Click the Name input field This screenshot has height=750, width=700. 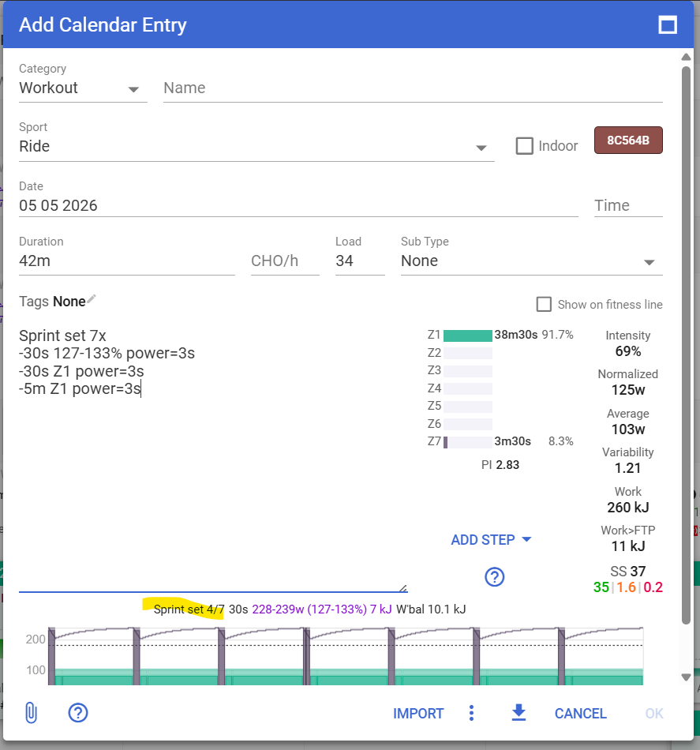coord(413,88)
